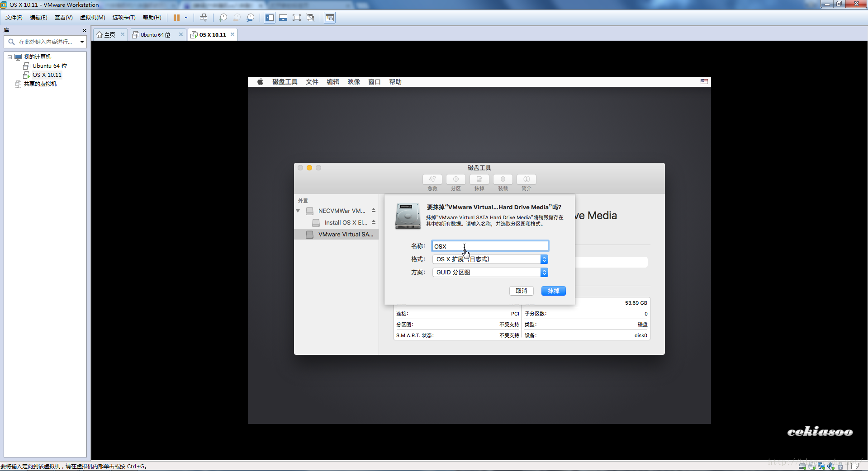Open the 窗口 menu in macOS menu bar
This screenshot has height=471, width=868.
pos(375,82)
